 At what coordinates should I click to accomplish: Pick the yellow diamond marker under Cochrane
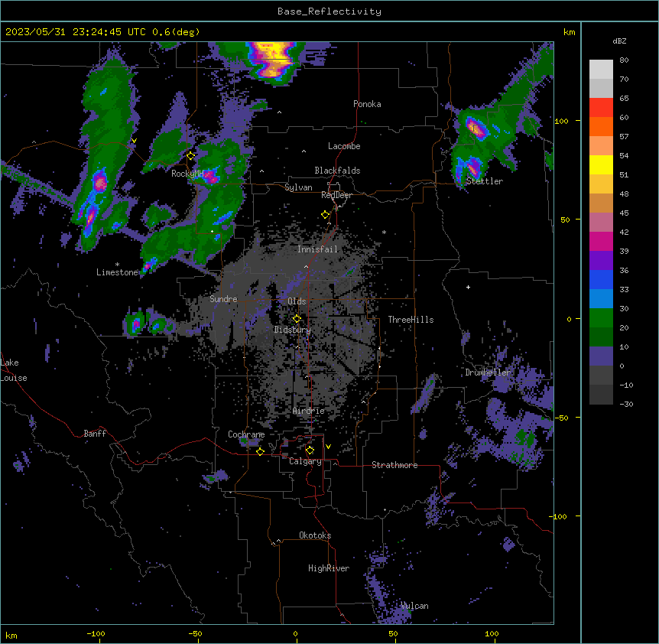(x=260, y=451)
